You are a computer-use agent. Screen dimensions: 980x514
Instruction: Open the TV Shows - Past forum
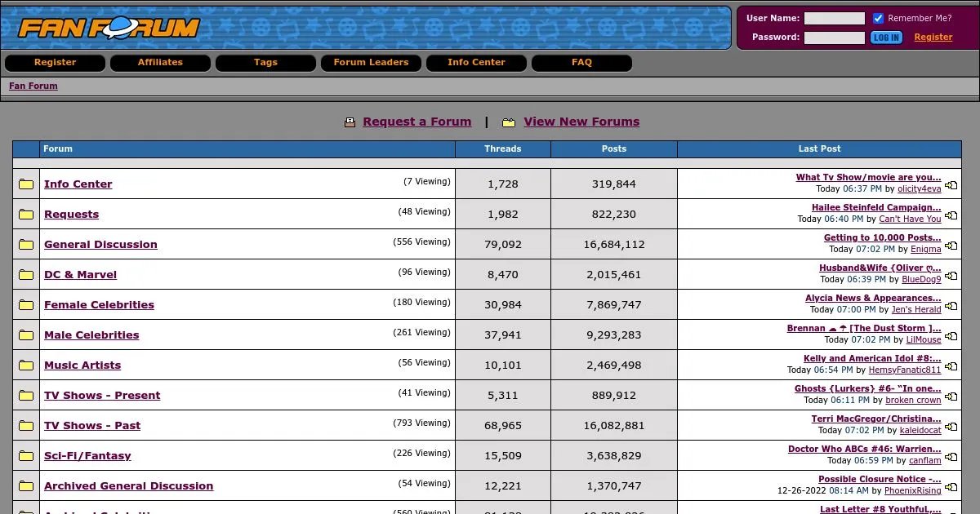[92, 426]
